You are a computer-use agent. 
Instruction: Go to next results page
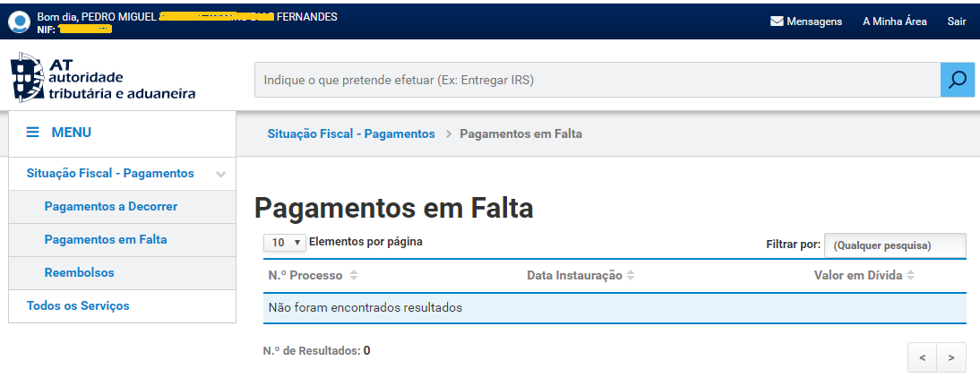[x=951, y=357]
